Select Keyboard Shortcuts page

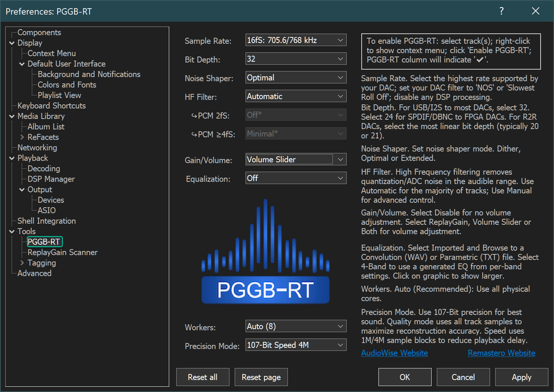pyautogui.click(x=52, y=106)
